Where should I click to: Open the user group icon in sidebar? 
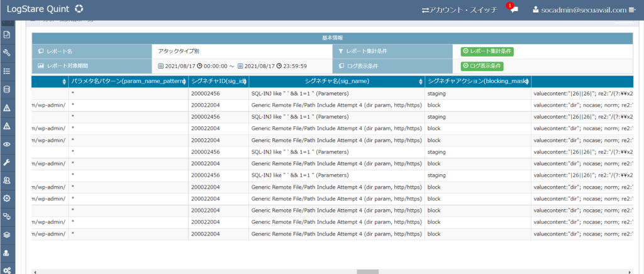pos(7,180)
